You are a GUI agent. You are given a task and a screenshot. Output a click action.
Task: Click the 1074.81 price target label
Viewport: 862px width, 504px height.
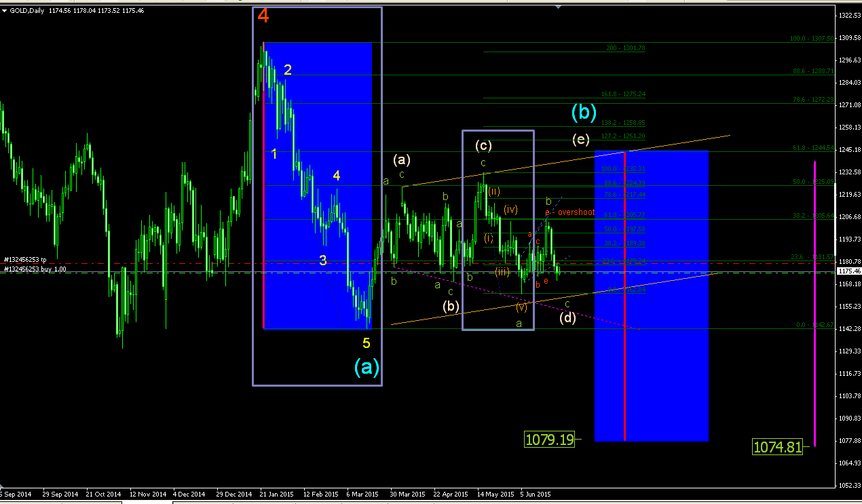point(778,446)
